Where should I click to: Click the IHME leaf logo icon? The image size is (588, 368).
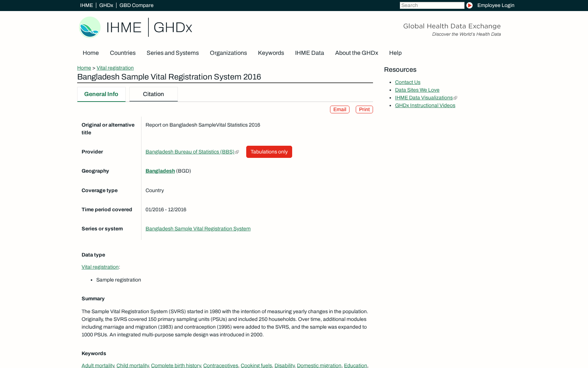(x=90, y=27)
